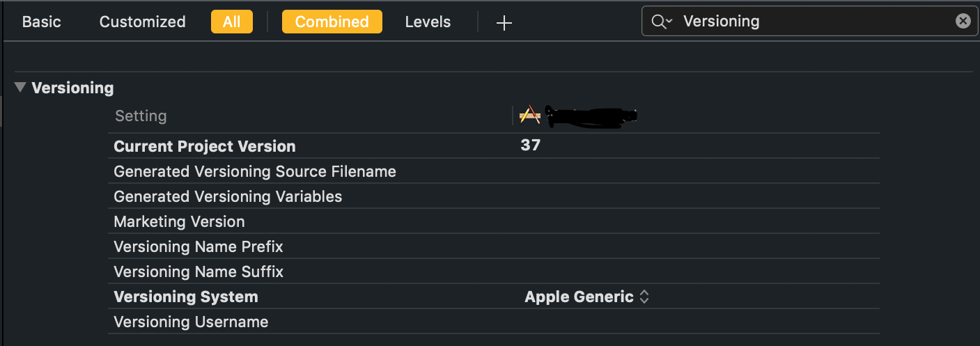Show Customized build settings

[142, 22]
